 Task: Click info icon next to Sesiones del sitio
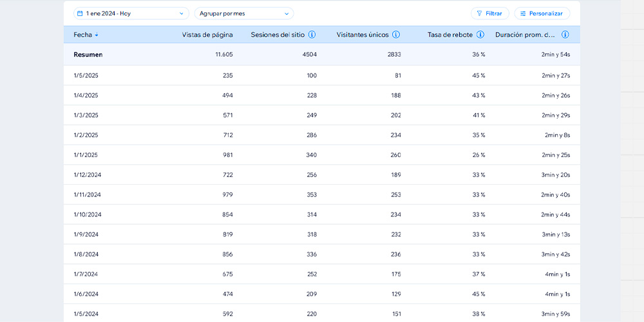tap(312, 35)
